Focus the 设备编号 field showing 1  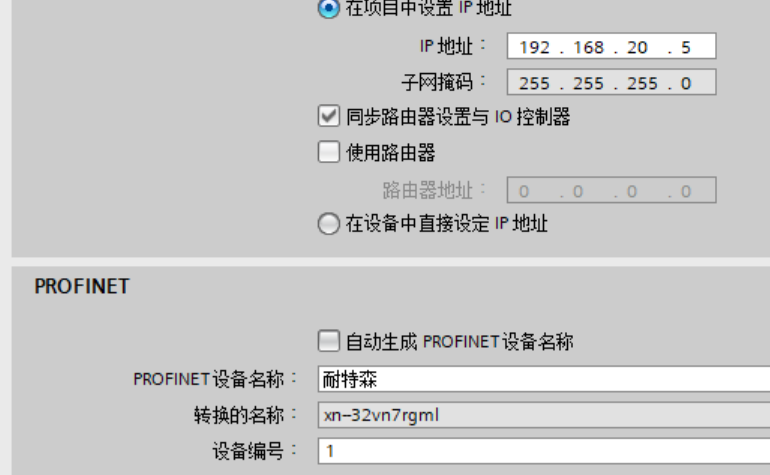tap(544, 451)
